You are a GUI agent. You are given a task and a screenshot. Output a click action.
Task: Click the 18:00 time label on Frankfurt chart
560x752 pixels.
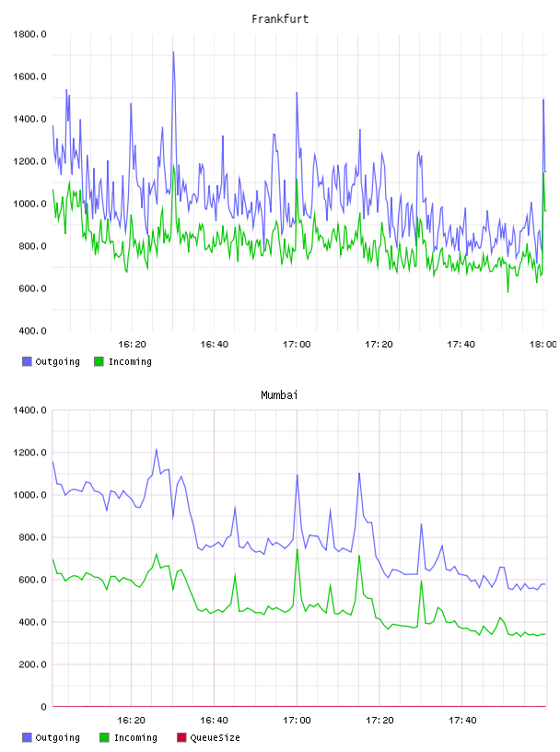(542, 345)
